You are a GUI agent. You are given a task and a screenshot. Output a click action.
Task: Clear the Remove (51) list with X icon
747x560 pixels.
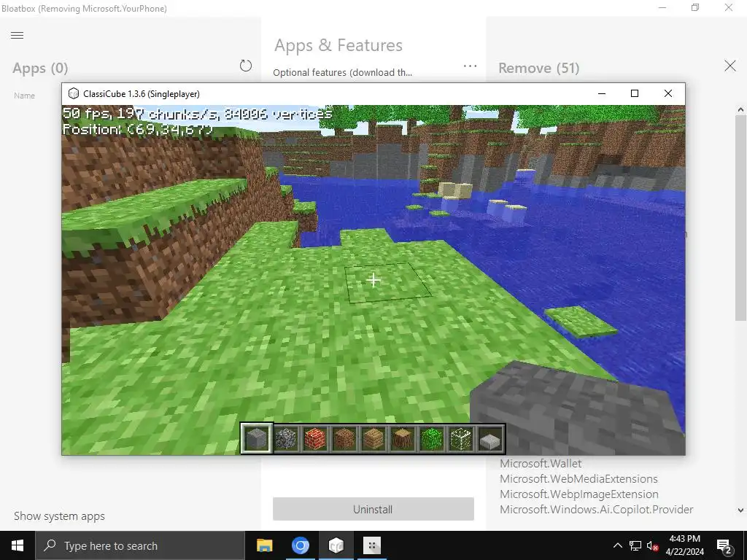tap(729, 66)
